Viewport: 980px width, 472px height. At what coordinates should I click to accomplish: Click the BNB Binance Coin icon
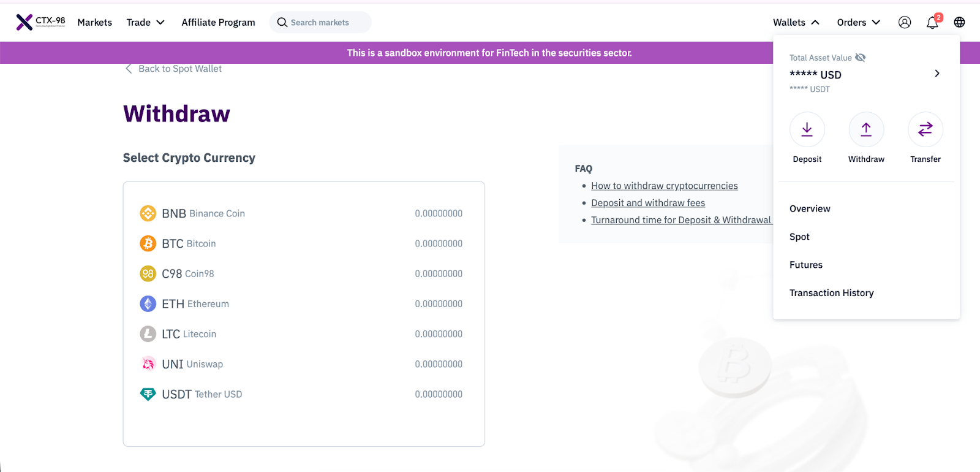click(x=148, y=213)
